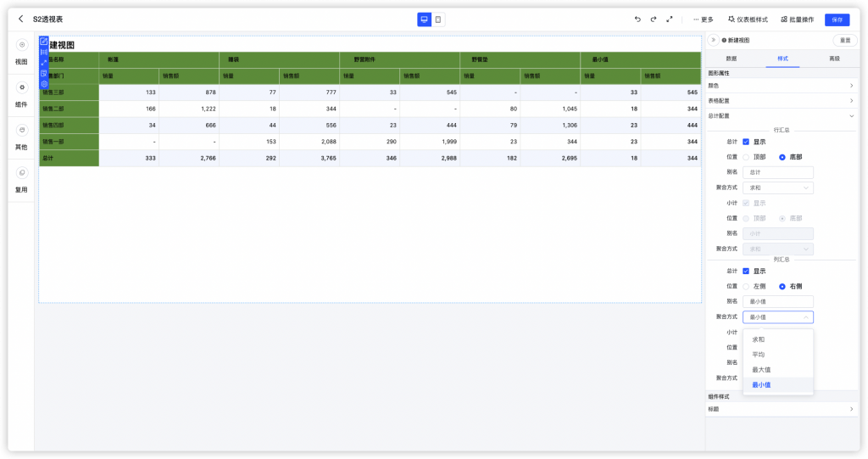
Task: Open the 复用 sidebar icon
Action: pos(21,173)
